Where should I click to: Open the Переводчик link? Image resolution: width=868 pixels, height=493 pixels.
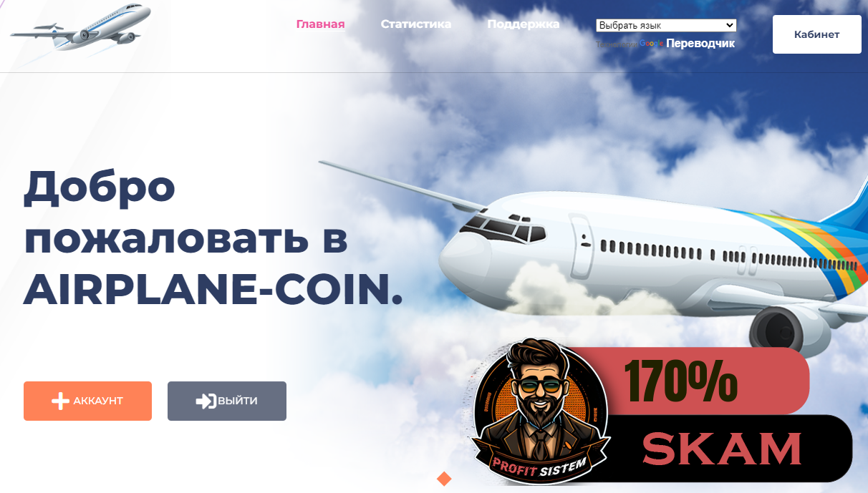tap(700, 44)
